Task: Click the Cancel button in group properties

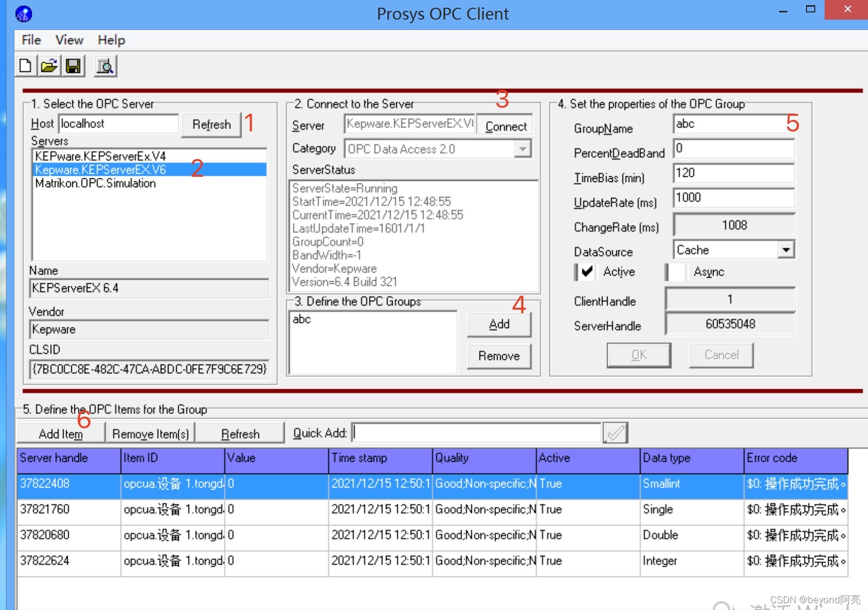Action: [721, 355]
